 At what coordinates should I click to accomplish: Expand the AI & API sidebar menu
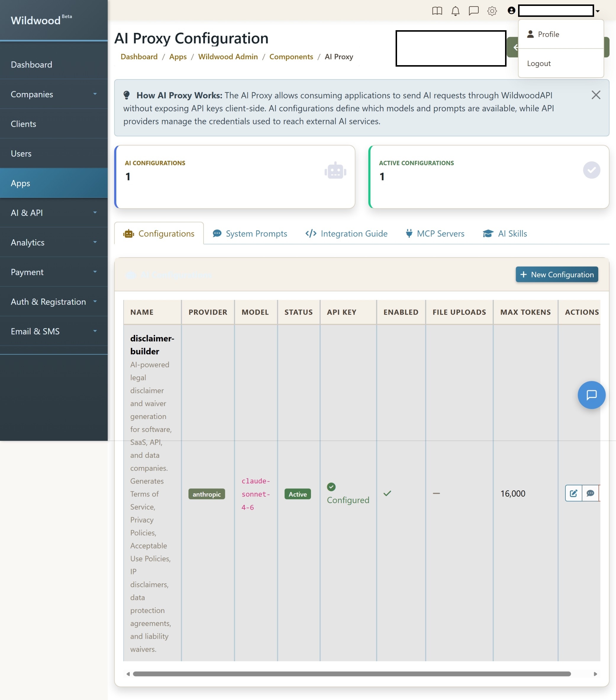(x=54, y=213)
